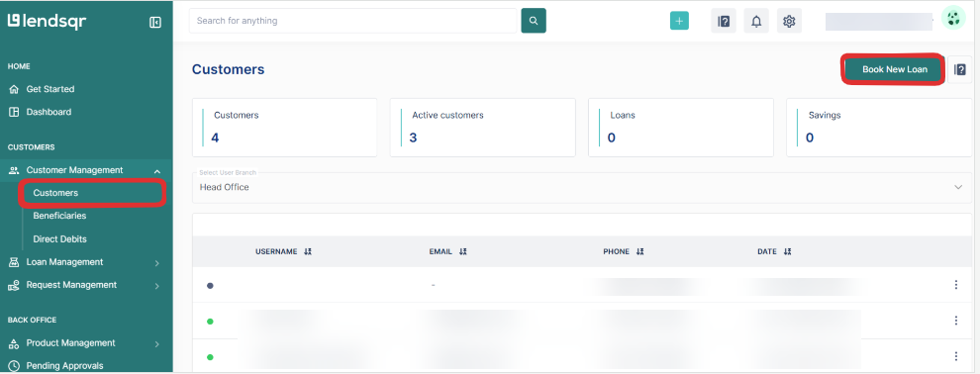Click the Request Management label
Screen dimensions: 980x374
71,285
